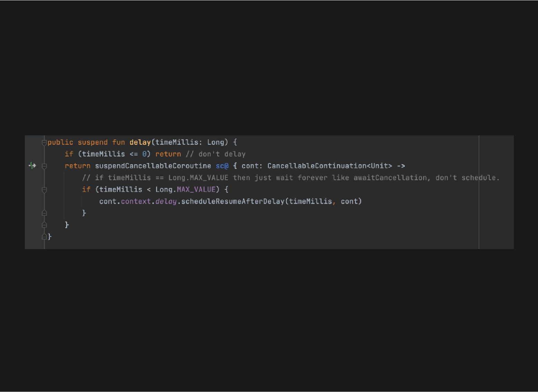Fold the suspendCancellableCoroutine lambda block
Screen dimensions: 538x392
(44, 166)
